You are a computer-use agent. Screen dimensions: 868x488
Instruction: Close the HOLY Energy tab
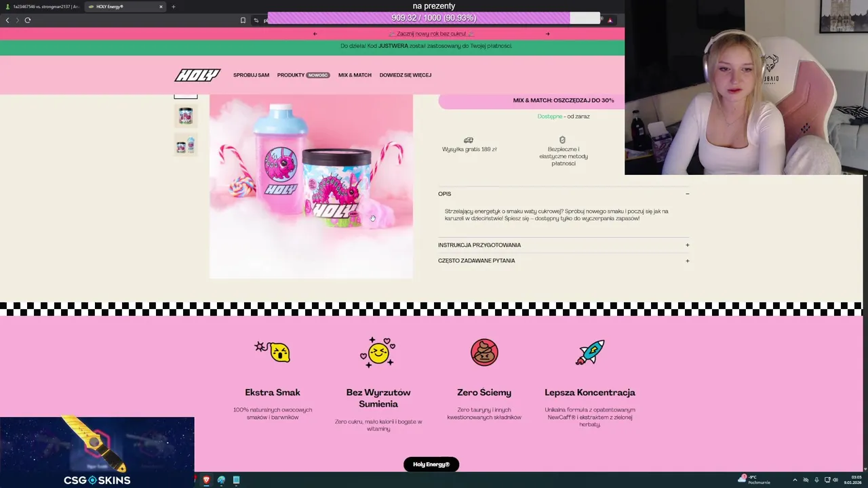coord(161,7)
